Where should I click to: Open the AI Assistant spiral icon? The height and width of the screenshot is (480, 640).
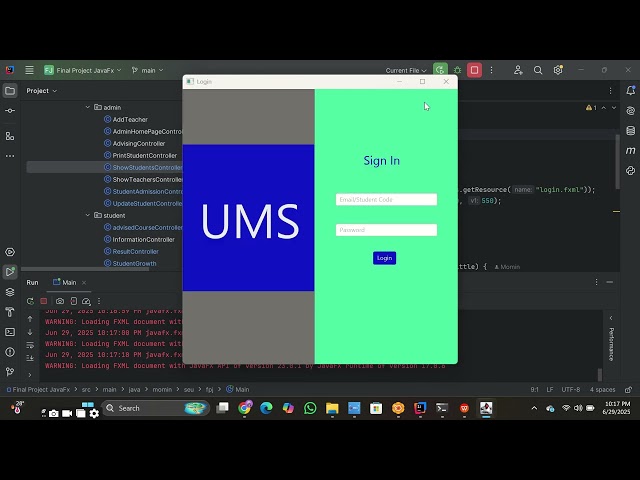coord(631,111)
